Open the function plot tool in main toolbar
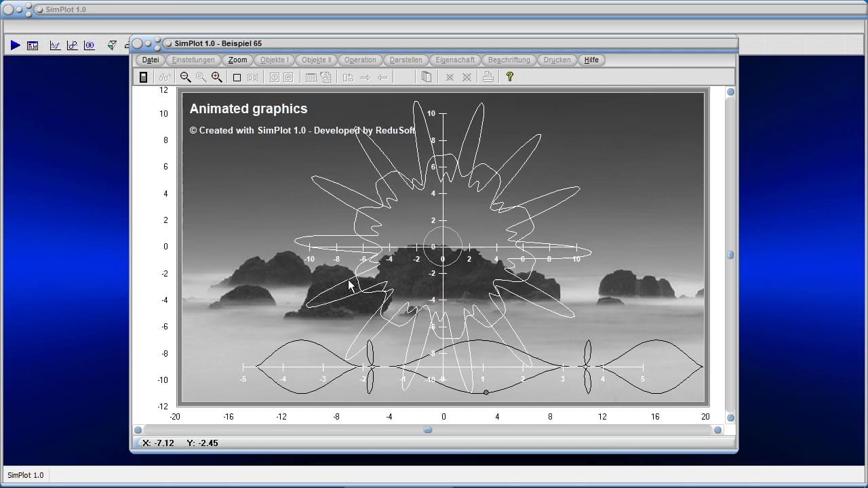The width and height of the screenshot is (868, 488). pyautogui.click(x=55, y=45)
